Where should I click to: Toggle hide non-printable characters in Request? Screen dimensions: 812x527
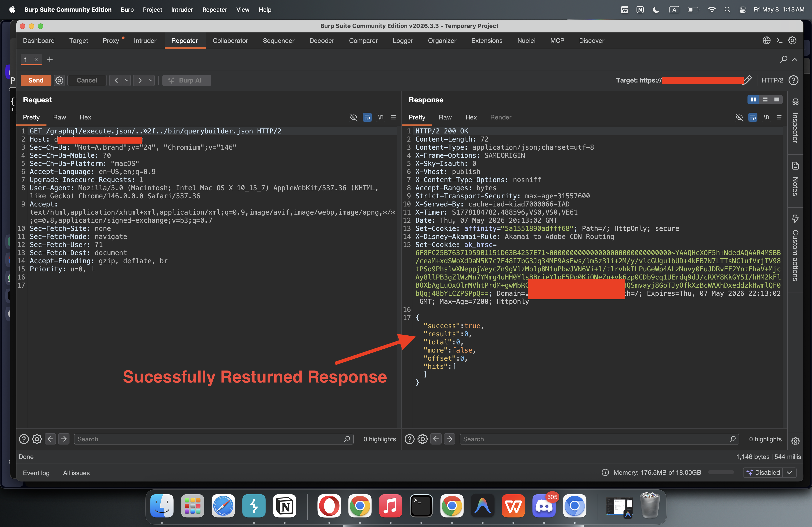point(353,117)
